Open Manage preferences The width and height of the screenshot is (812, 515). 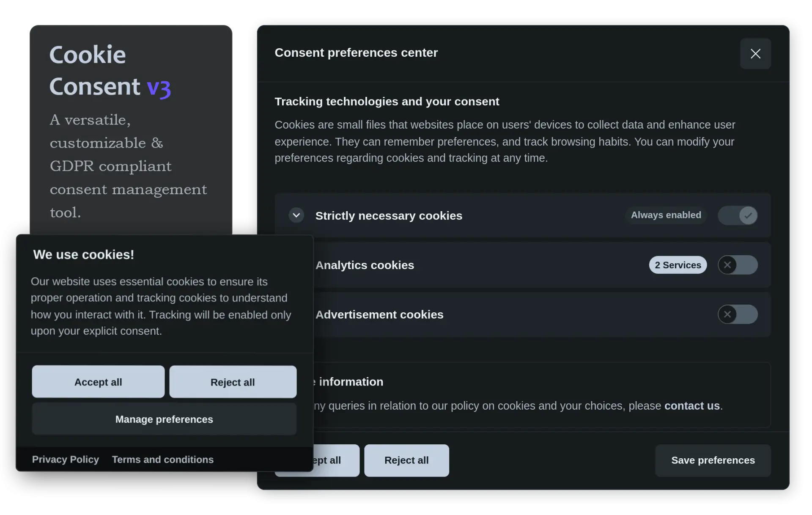[x=164, y=419]
